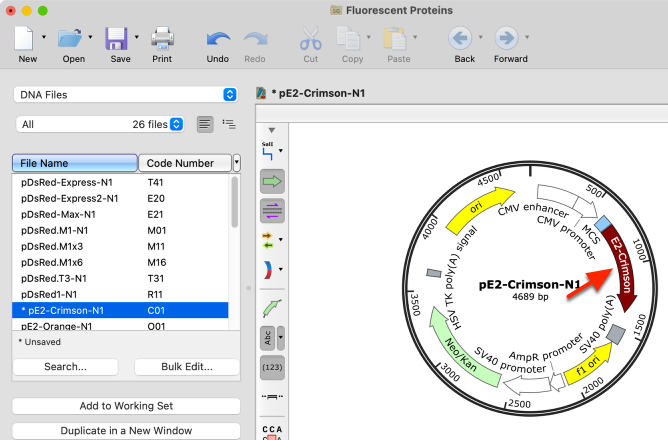This screenshot has height=440, width=668.
Task: Select pDsRed-Max-N1 file row
Action: [120, 215]
